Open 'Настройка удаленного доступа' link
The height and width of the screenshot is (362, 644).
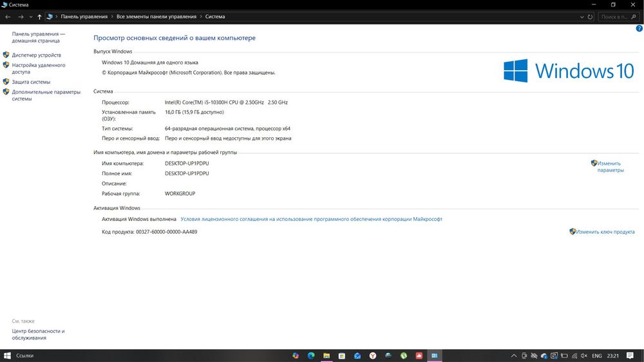(39, 69)
